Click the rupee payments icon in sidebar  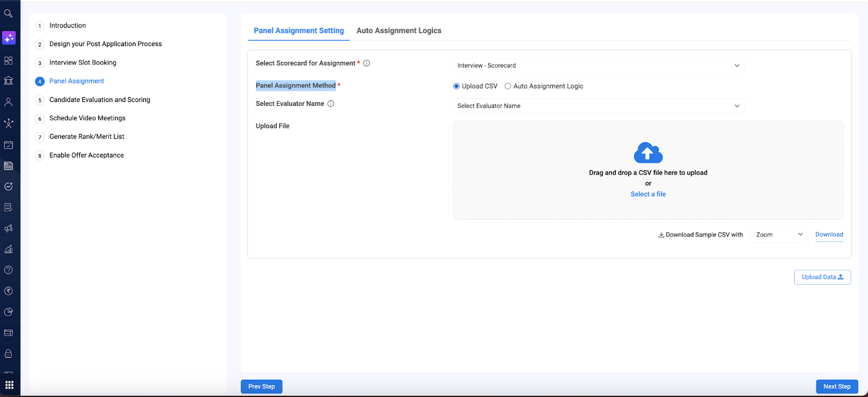pos(8,291)
